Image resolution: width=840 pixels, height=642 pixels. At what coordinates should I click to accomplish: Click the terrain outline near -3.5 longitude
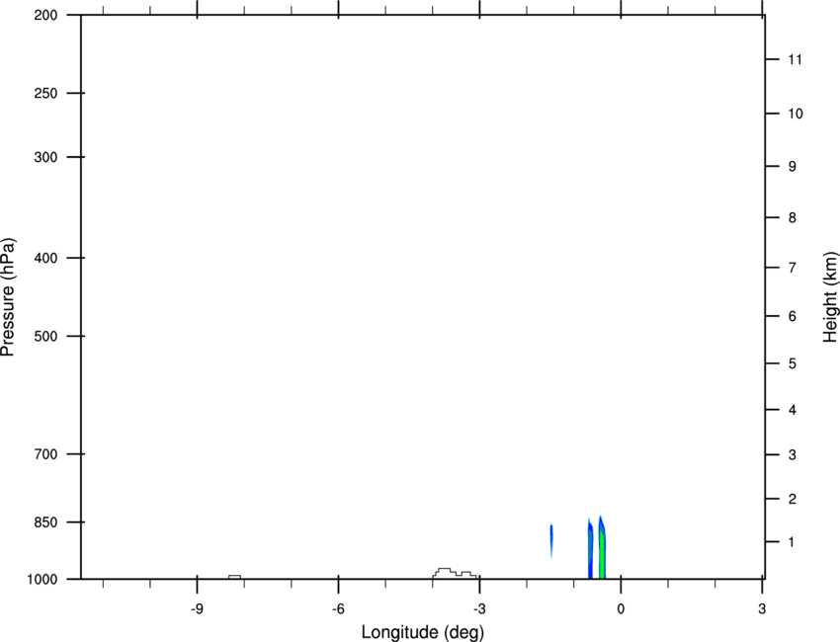point(455,573)
